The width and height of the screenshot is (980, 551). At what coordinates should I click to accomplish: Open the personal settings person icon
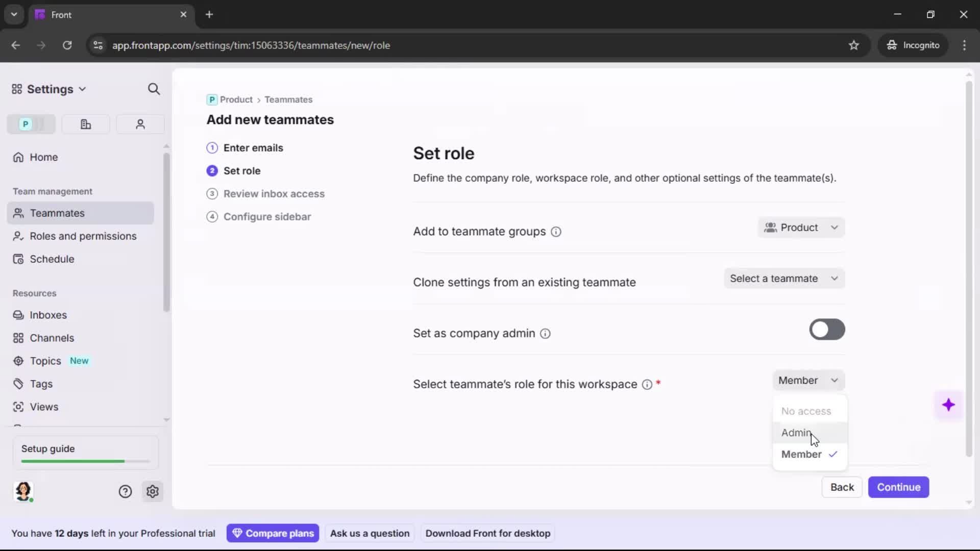[x=140, y=124]
